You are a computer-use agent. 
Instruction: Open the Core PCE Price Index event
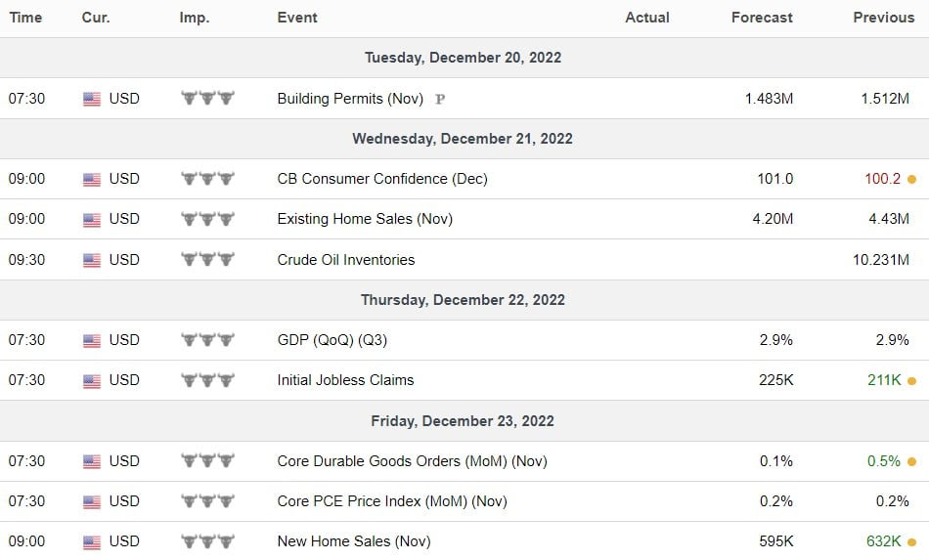tap(392, 501)
